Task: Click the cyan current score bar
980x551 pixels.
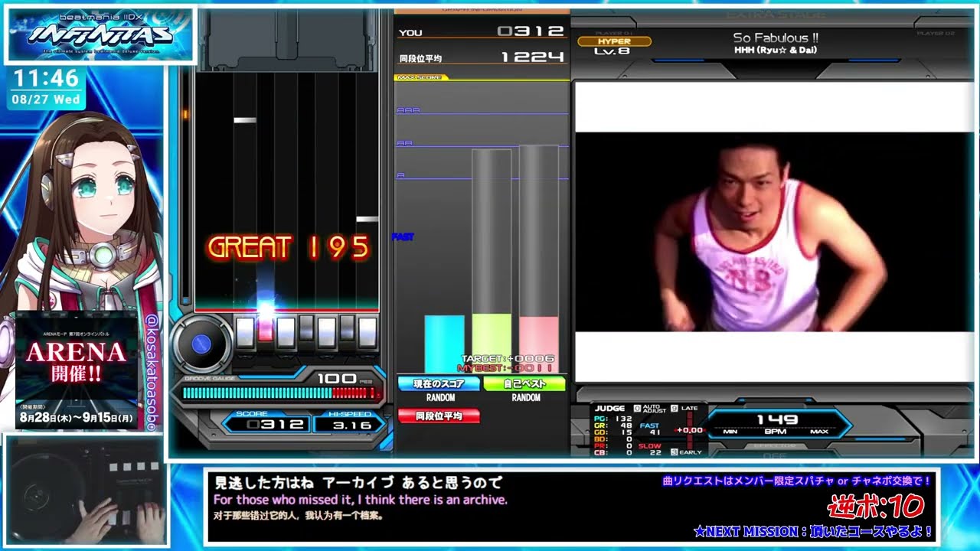Action: pyautogui.click(x=445, y=344)
